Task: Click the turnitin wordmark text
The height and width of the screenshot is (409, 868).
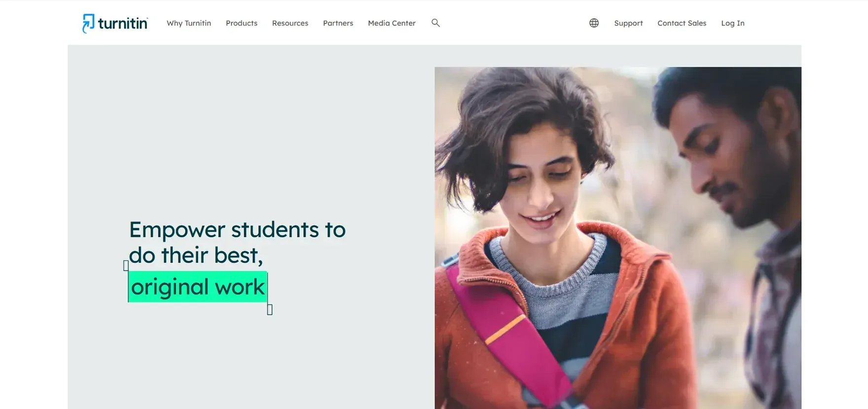Action: coord(122,24)
